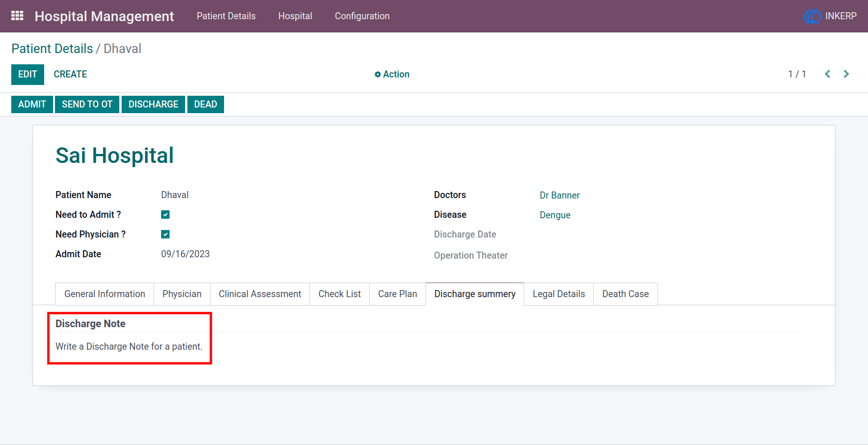Viewport: 868px width, 445px height.
Task: Click the Sai Hospital heading
Action: click(115, 155)
